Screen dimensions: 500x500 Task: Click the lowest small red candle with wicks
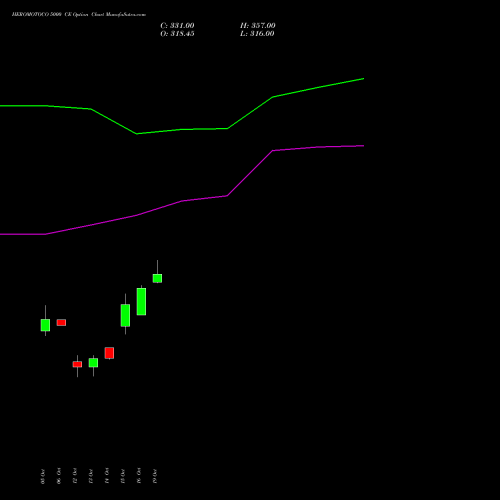[77, 364]
